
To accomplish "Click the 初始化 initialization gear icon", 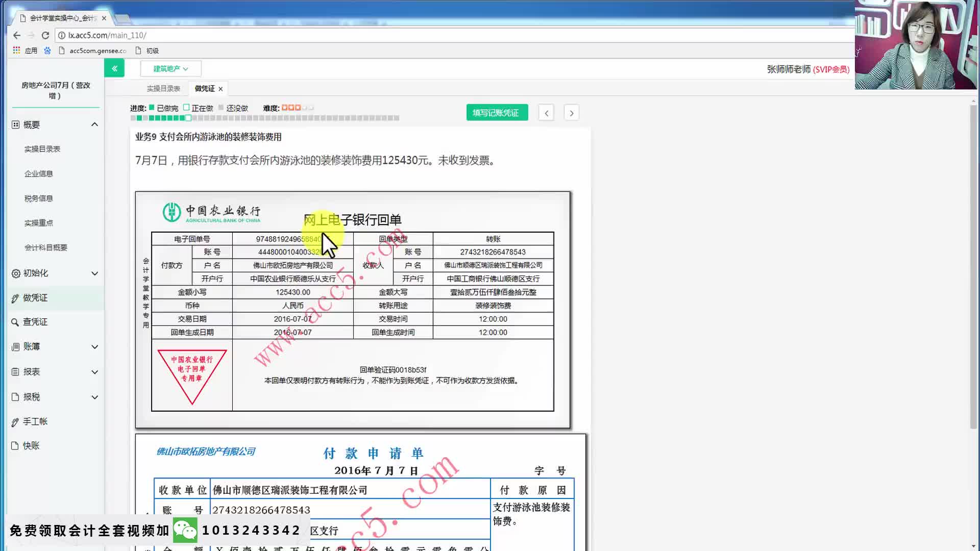I will tap(15, 273).
